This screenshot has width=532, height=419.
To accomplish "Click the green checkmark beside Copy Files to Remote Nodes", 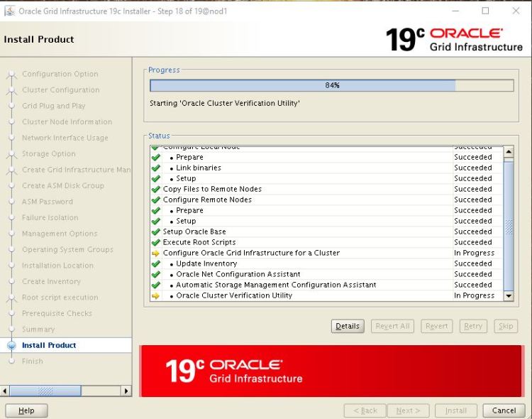I will pyautogui.click(x=155, y=189).
